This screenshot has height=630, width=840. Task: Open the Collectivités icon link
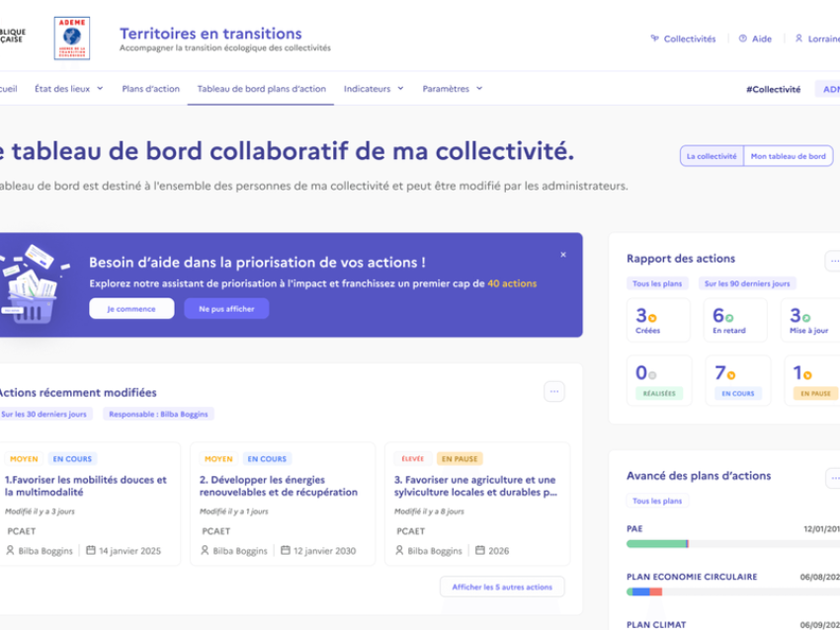(654, 39)
